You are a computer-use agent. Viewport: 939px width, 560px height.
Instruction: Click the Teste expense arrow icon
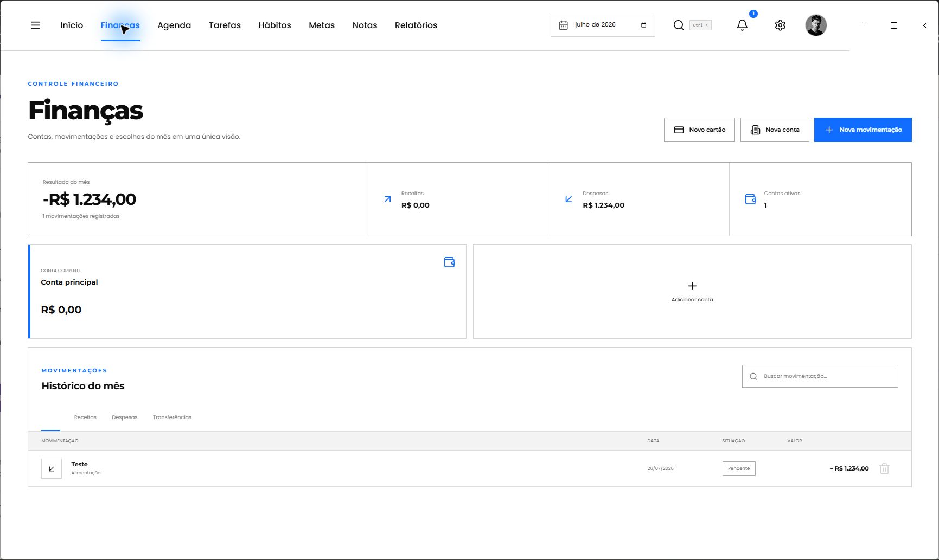[52, 468]
